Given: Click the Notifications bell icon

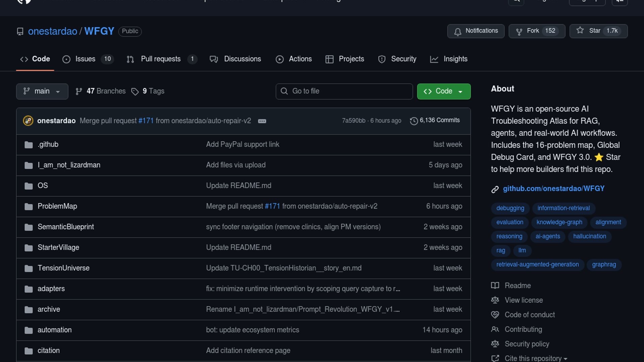Looking at the screenshot, I should tap(458, 32).
